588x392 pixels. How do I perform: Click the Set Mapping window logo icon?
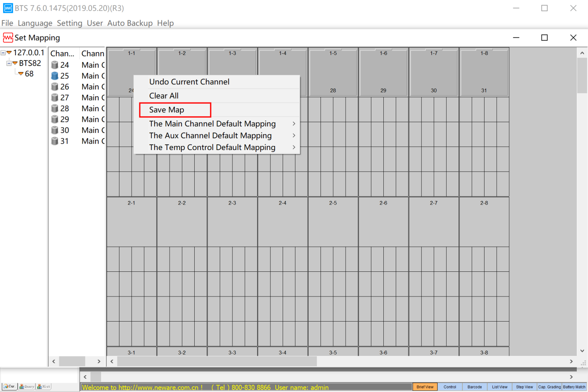point(8,38)
